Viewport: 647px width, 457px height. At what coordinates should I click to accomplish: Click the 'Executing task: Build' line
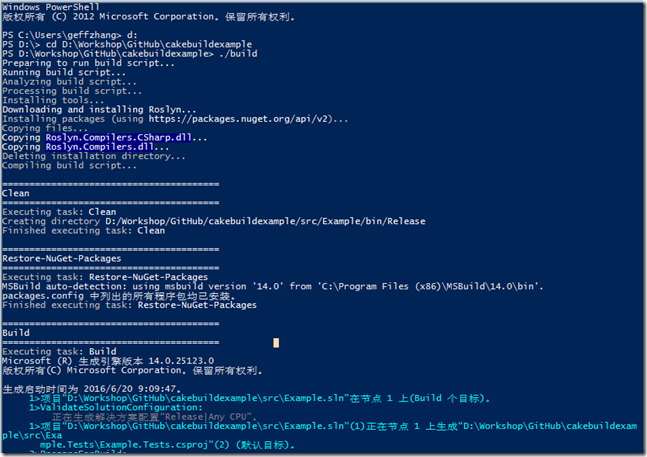pyautogui.click(x=59, y=352)
